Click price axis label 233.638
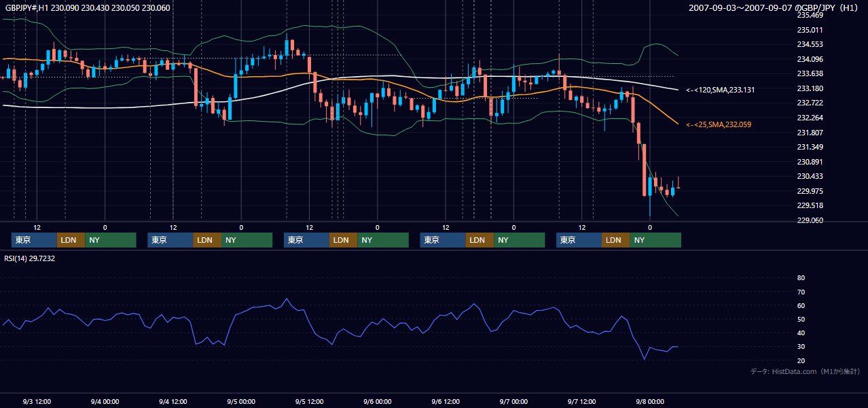868x408 pixels. [x=810, y=74]
